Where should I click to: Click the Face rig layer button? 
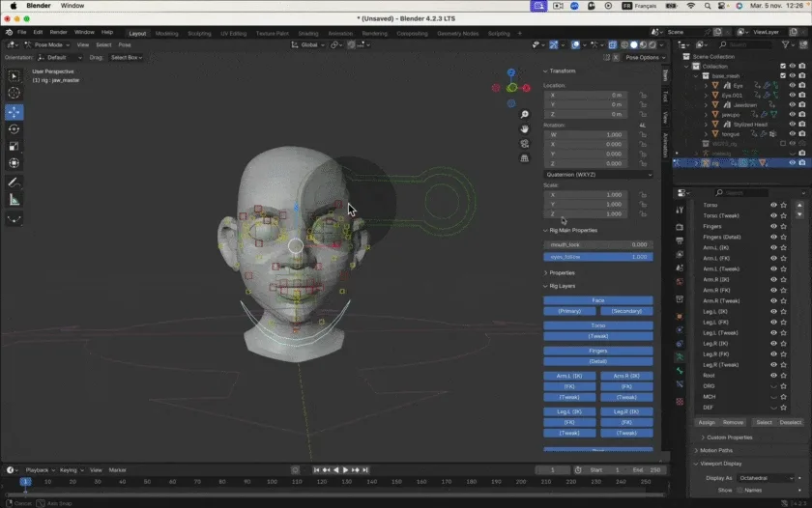point(598,300)
